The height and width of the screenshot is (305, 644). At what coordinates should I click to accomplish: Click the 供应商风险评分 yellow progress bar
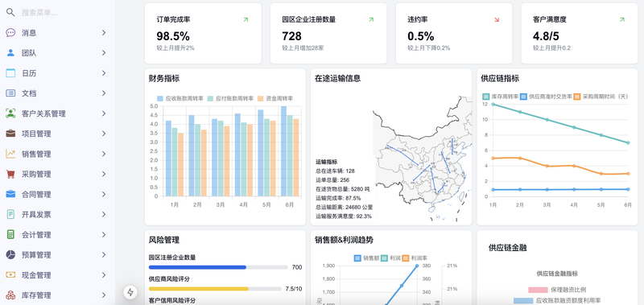coord(198,289)
